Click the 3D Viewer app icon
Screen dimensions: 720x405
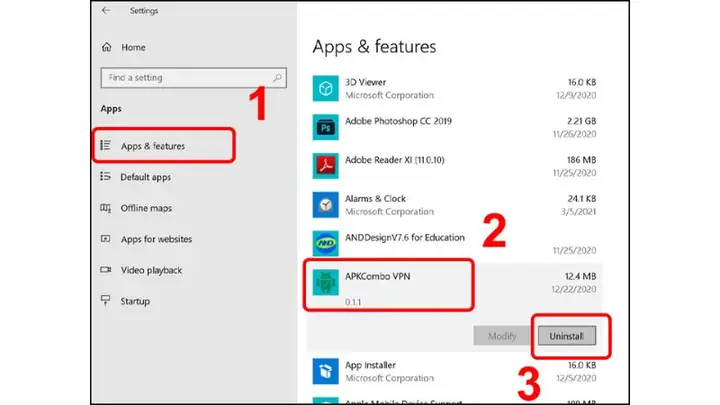click(x=326, y=88)
